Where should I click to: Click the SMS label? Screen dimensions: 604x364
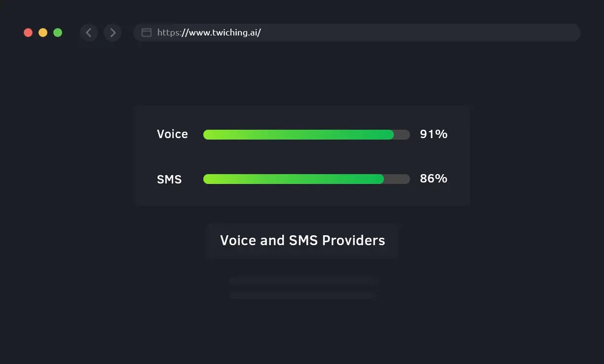click(x=169, y=179)
